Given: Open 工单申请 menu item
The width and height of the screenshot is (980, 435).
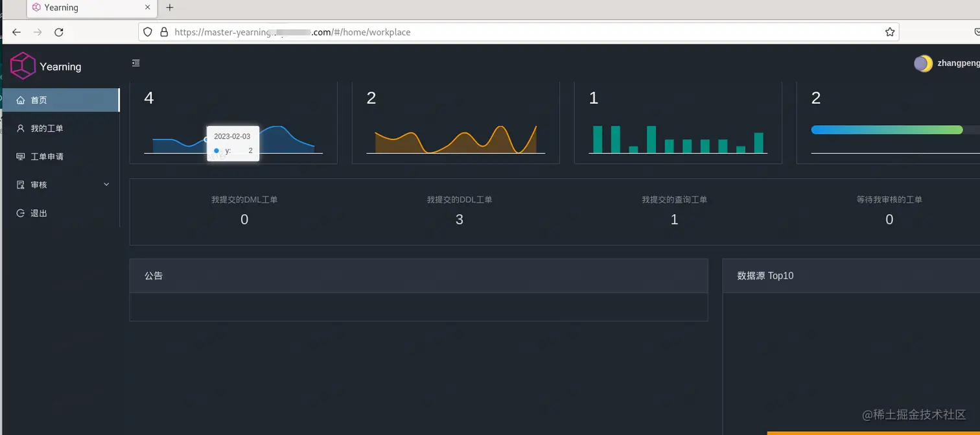Looking at the screenshot, I should click(61, 157).
